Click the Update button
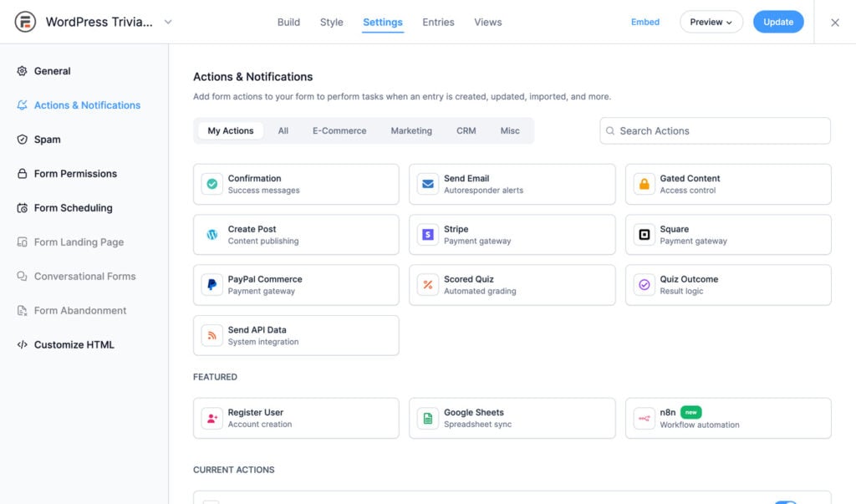The width and height of the screenshot is (856, 504). (778, 22)
